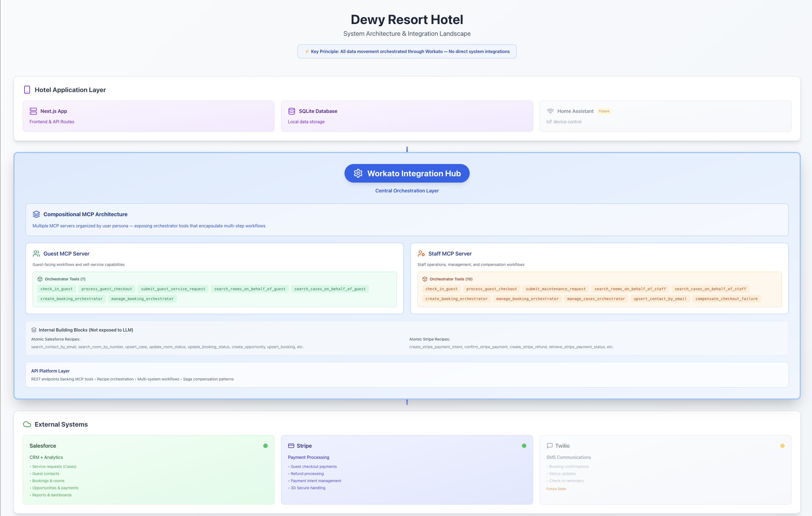812x516 pixels.
Task: Select the Staff process_guest_checkout chip
Action: tap(492, 289)
